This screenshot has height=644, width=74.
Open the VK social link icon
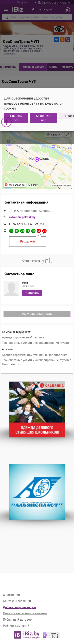[x=57, y=40]
